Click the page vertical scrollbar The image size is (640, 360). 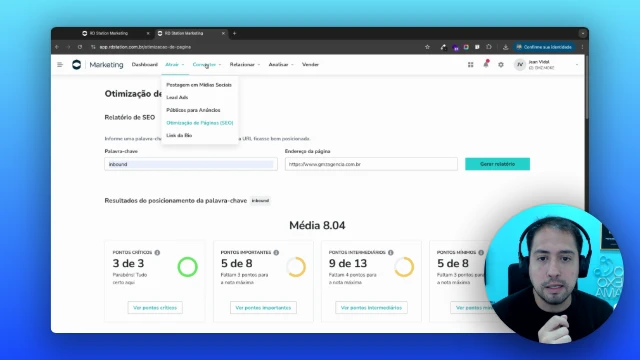click(x=586, y=88)
